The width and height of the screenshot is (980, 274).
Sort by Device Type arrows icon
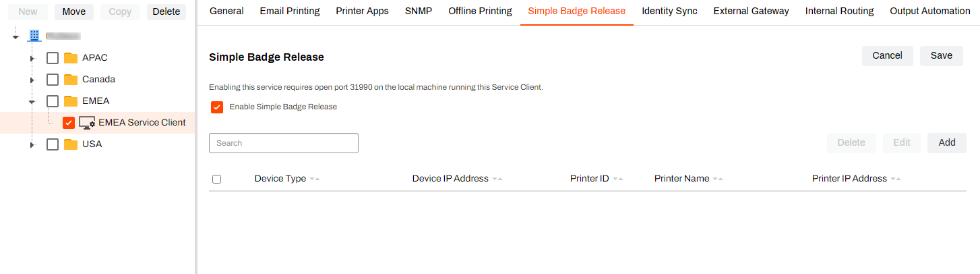(315, 179)
